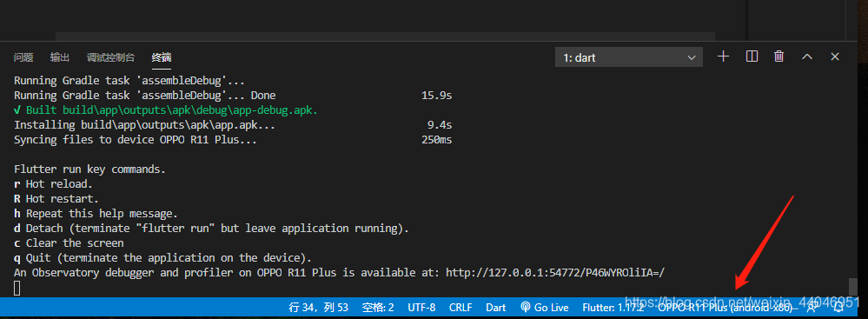Screen dimensions: 868x319
Task: Kill terminal using trash icon
Action: pos(779,56)
